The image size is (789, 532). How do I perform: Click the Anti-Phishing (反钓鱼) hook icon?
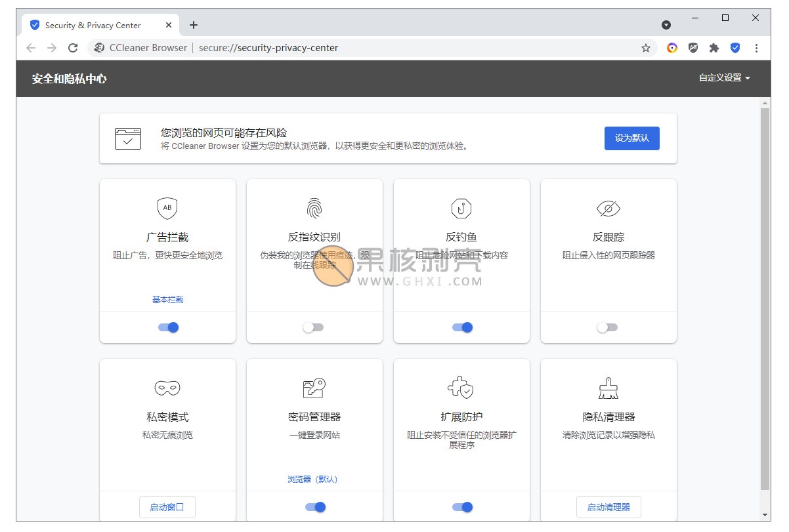[461, 208]
